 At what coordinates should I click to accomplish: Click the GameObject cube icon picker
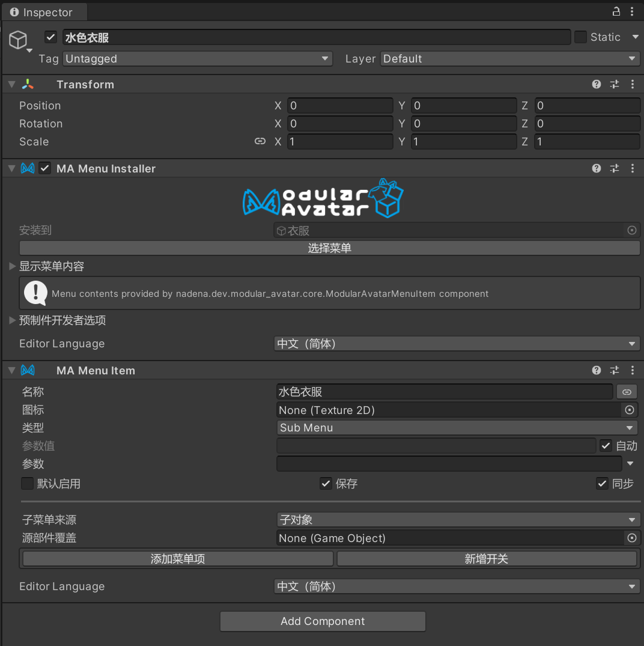tap(19, 41)
